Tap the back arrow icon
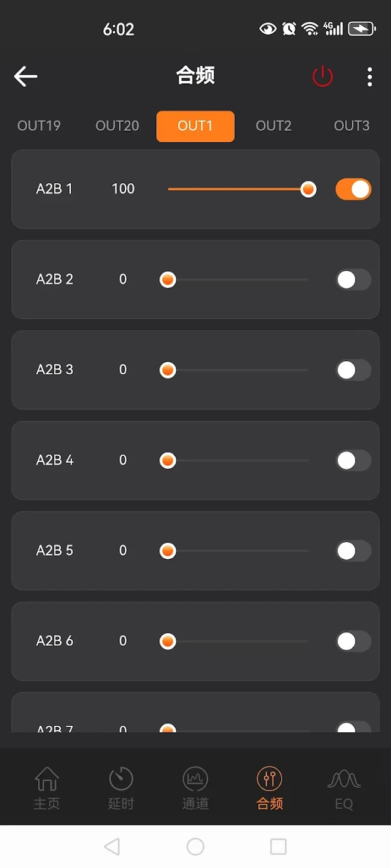The image size is (391, 868). pyautogui.click(x=26, y=77)
